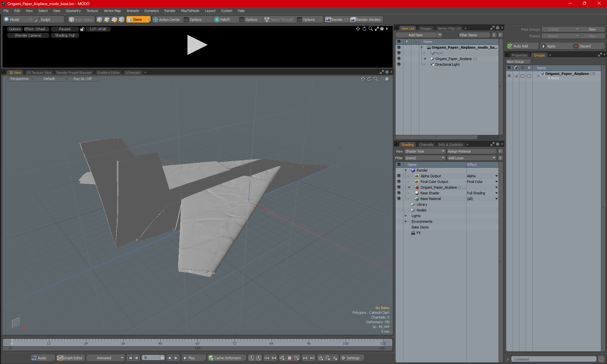Viewport: 607px width, 364px height.
Task: Click the timeline at frame 60
Action: (x=197, y=342)
